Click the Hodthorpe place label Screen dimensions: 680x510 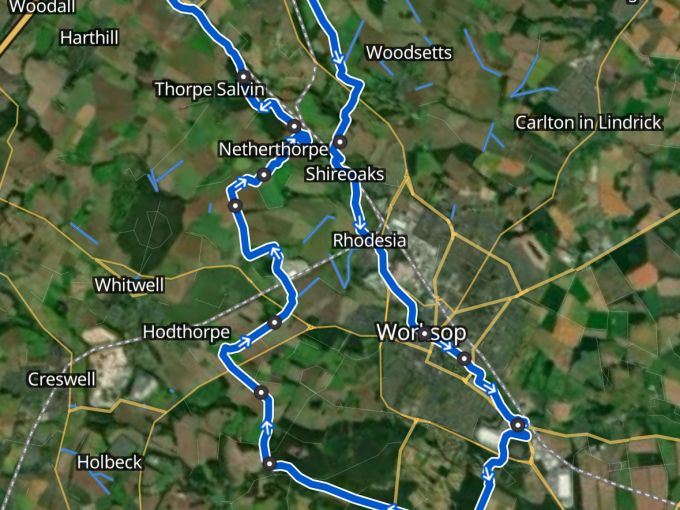(x=186, y=332)
